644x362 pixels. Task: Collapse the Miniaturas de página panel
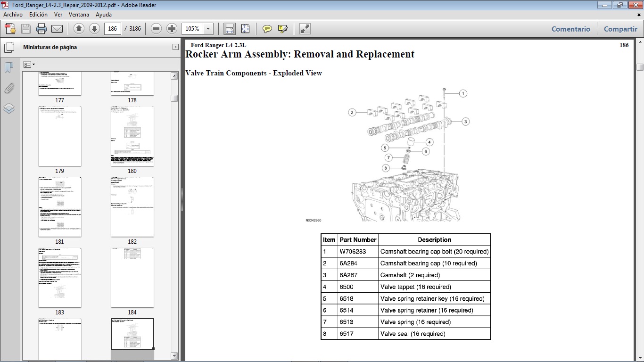tap(175, 47)
